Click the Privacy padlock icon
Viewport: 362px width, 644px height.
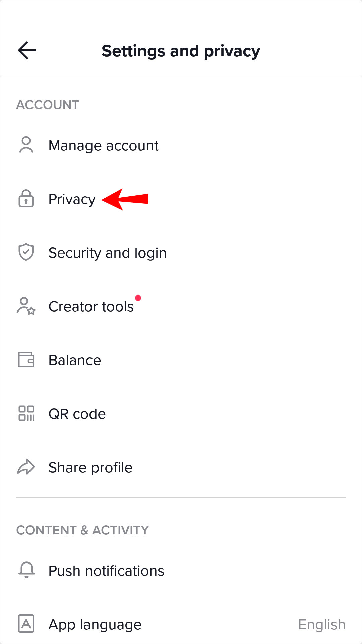26,199
